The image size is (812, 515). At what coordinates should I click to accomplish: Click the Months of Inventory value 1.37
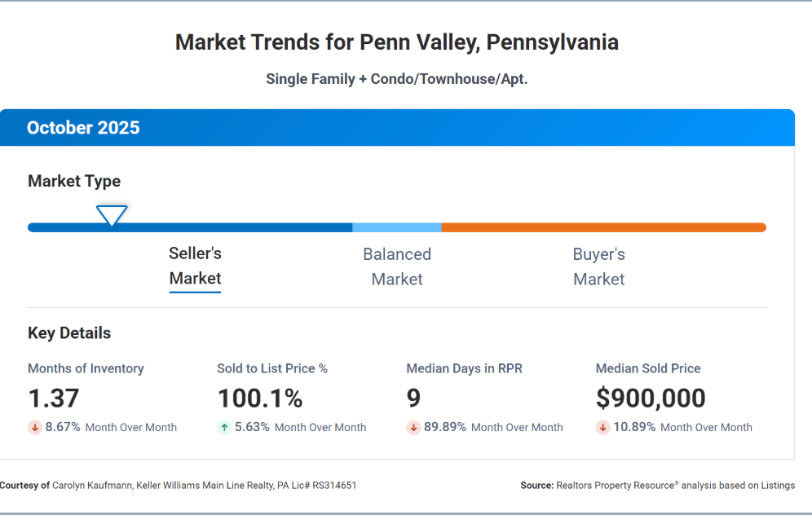click(x=54, y=398)
